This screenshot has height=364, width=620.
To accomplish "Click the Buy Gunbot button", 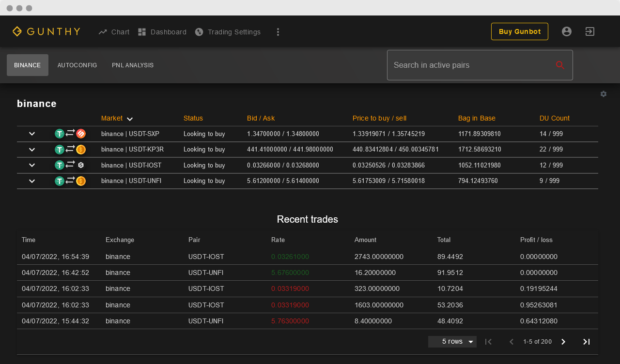I will coord(520,31).
